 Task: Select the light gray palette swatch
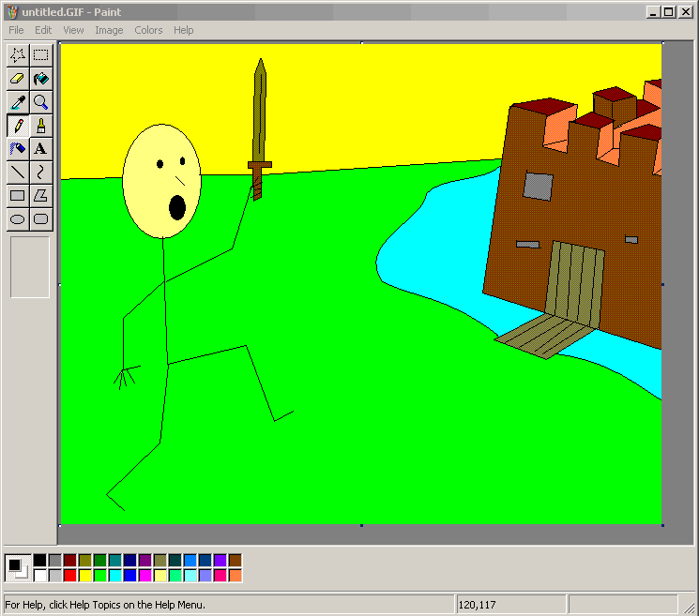click(x=54, y=576)
